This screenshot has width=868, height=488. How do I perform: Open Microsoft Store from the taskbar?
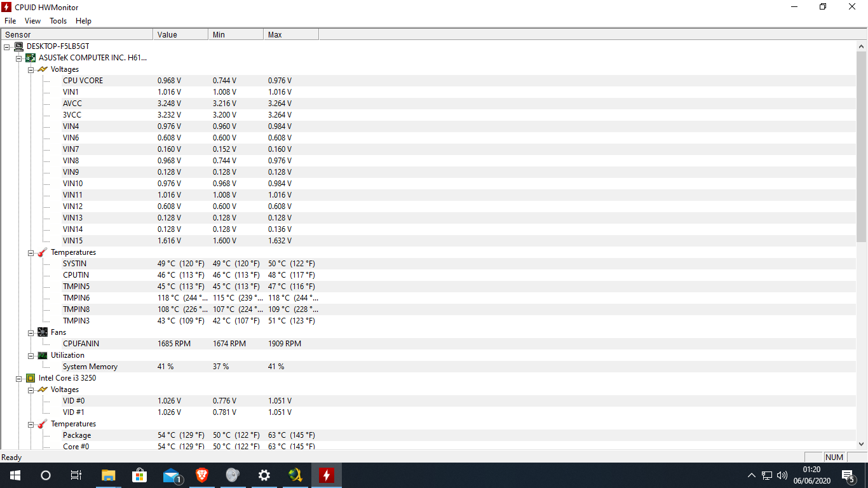[139, 475]
